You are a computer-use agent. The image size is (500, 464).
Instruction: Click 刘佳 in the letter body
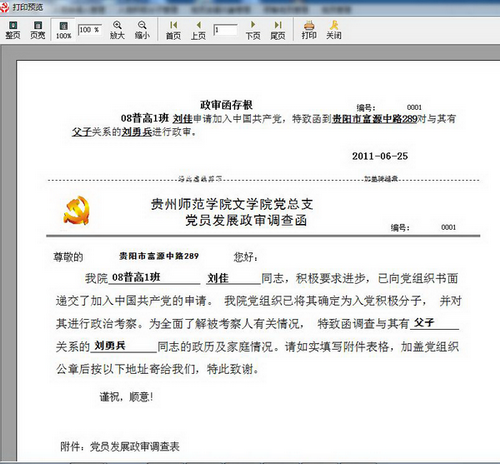(218, 278)
